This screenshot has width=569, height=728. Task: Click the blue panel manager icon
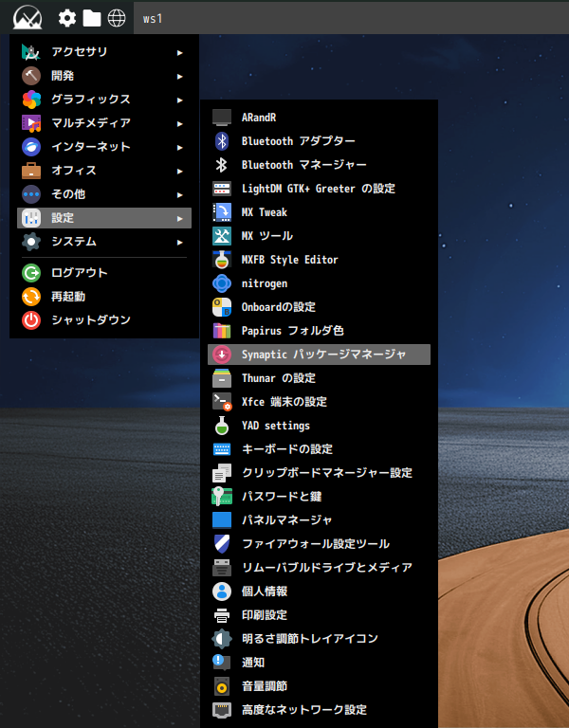click(x=222, y=520)
